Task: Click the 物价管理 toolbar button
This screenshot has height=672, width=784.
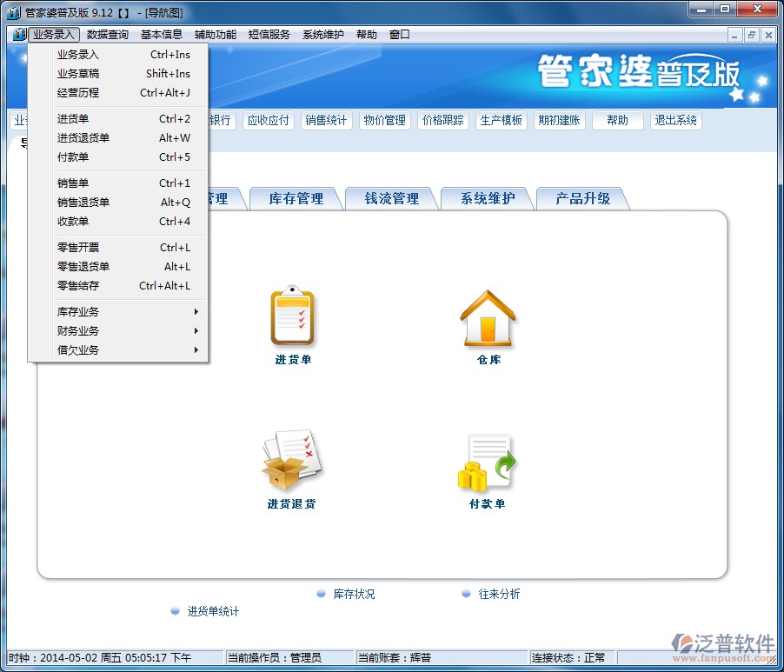Action: [384, 120]
